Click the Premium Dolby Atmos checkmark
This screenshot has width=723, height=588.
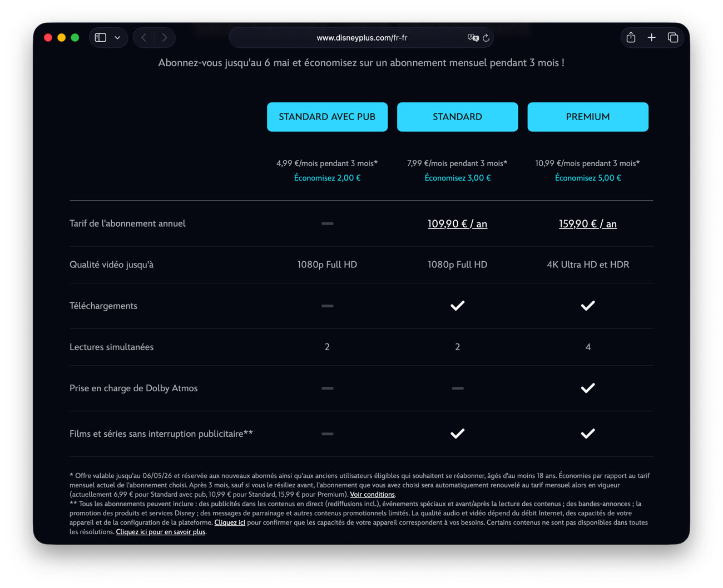click(x=587, y=388)
